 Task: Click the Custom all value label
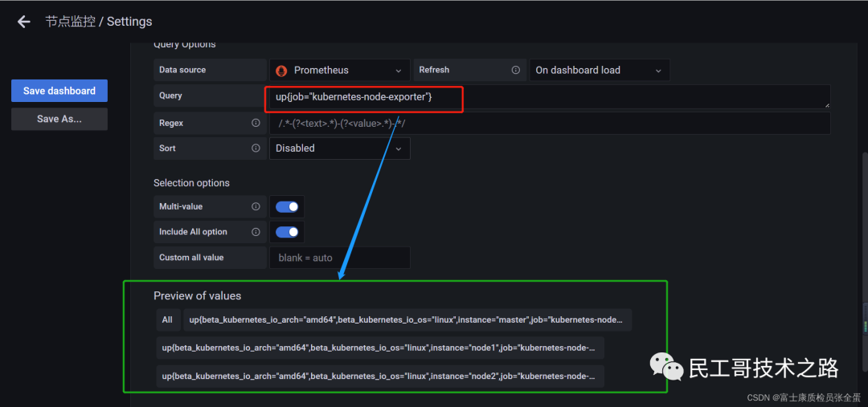pyautogui.click(x=191, y=257)
